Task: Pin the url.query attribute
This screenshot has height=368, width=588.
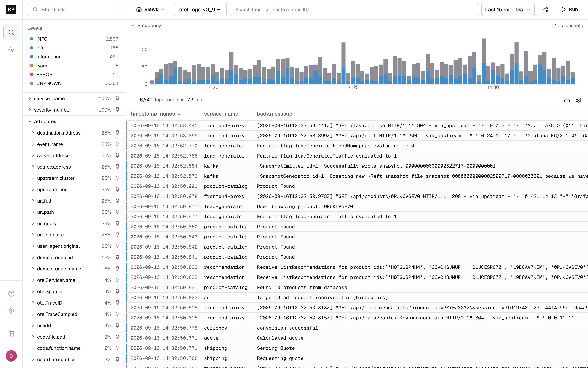Action: click(x=118, y=223)
